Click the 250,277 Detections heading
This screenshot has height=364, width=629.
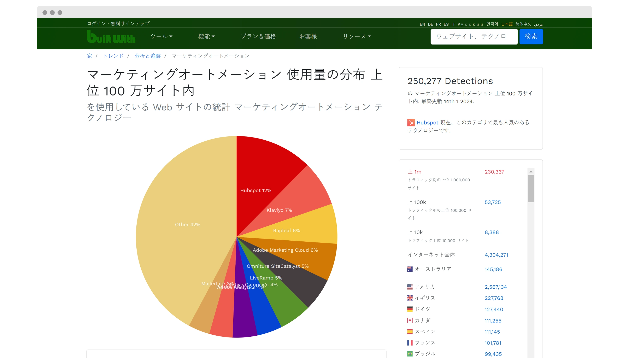point(450,81)
